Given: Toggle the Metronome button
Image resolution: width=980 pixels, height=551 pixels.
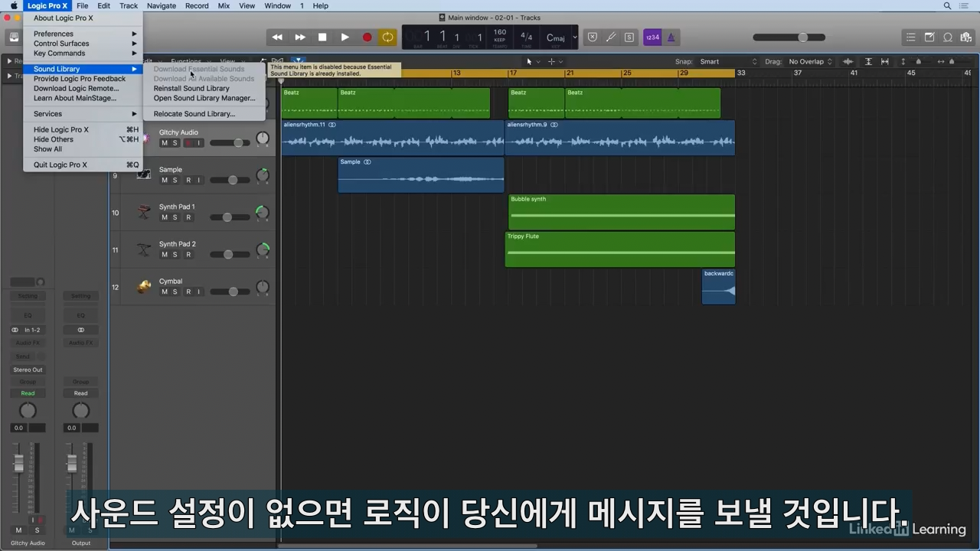Looking at the screenshot, I should (x=671, y=37).
